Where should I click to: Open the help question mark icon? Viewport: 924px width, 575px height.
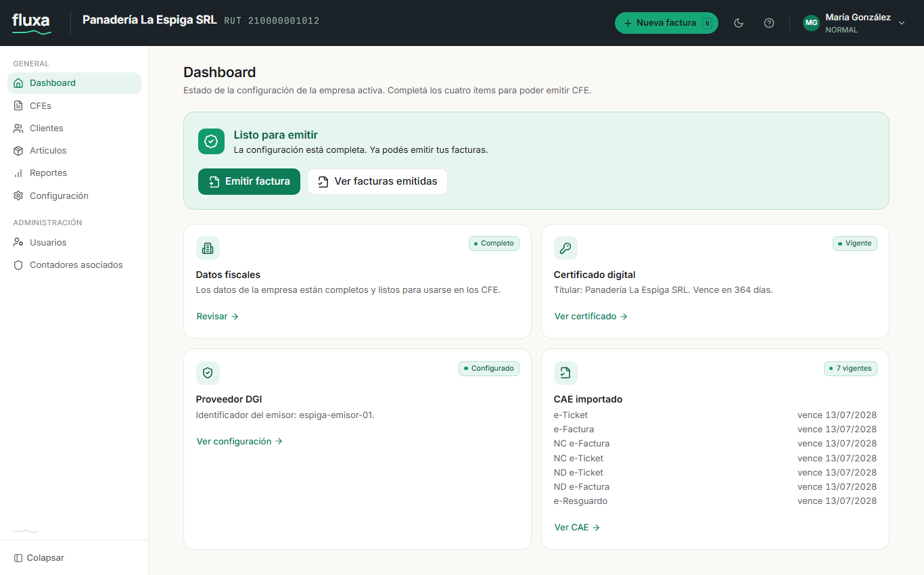[769, 23]
